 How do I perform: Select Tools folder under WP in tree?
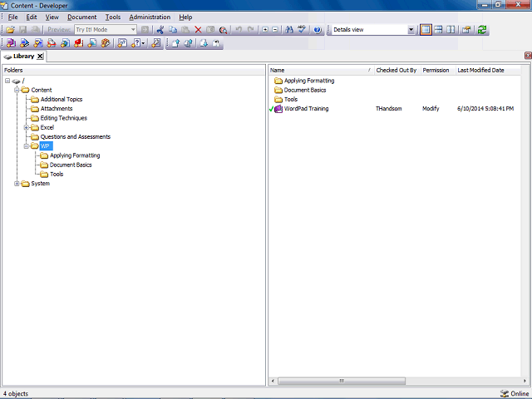pos(57,174)
